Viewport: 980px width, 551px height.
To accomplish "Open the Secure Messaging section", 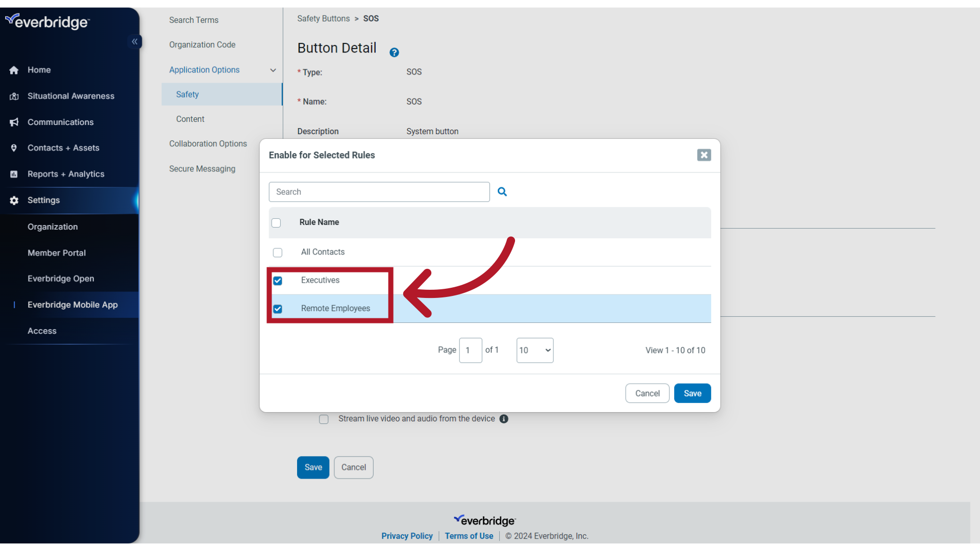I will [202, 169].
